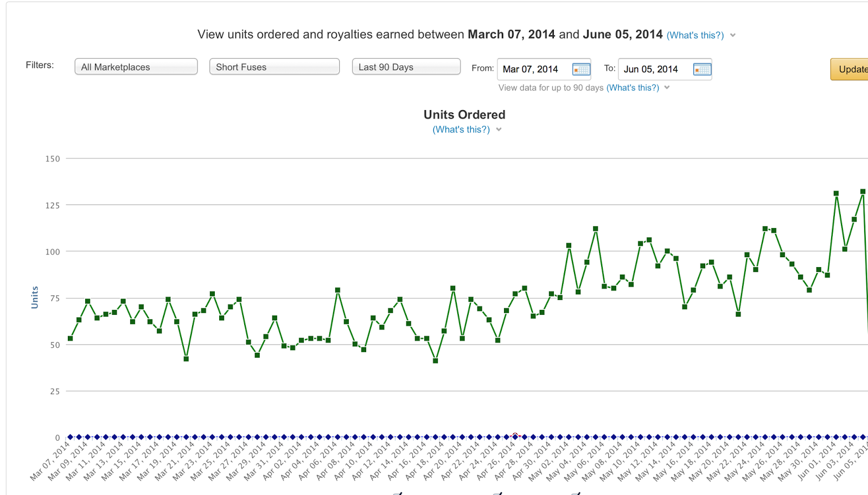Select the first blue diamond on the zero line
The width and height of the screenshot is (868, 495).
pos(70,437)
